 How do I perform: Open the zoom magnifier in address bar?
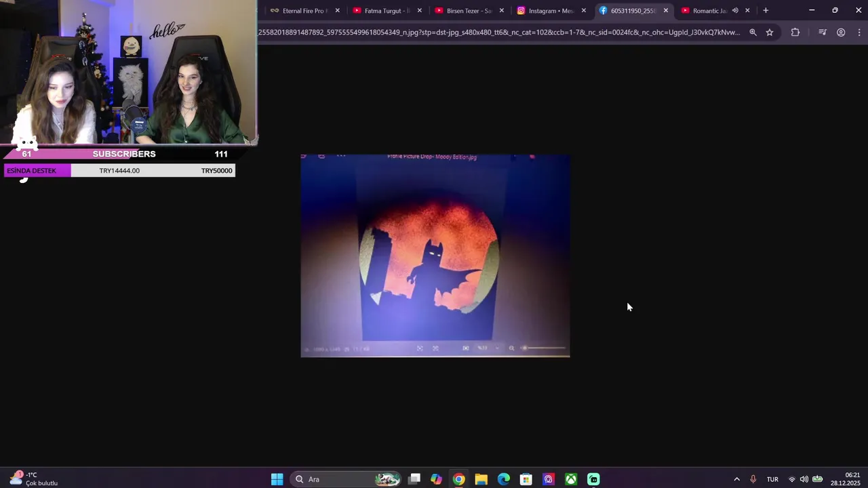[753, 32]
